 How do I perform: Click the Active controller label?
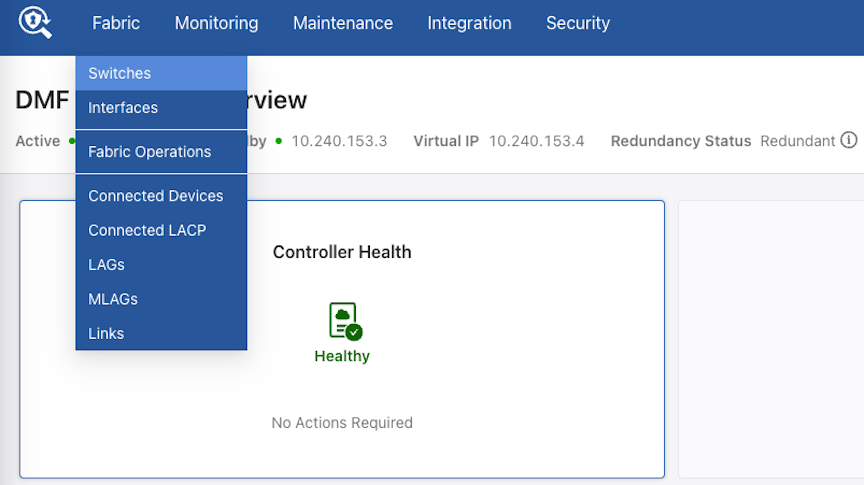pos(37,141)
